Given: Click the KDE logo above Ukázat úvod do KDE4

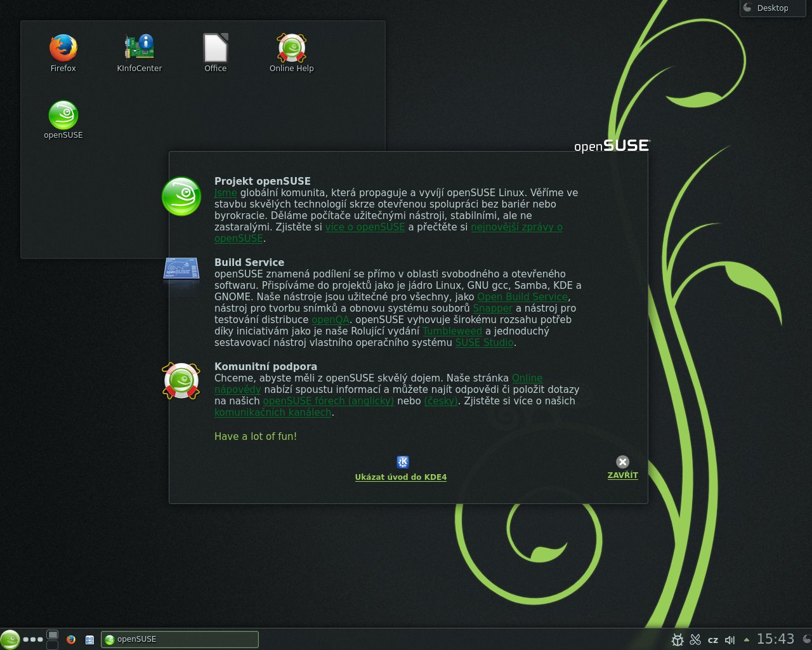Looking at the screenshot, I should click(x=403, y=462).
